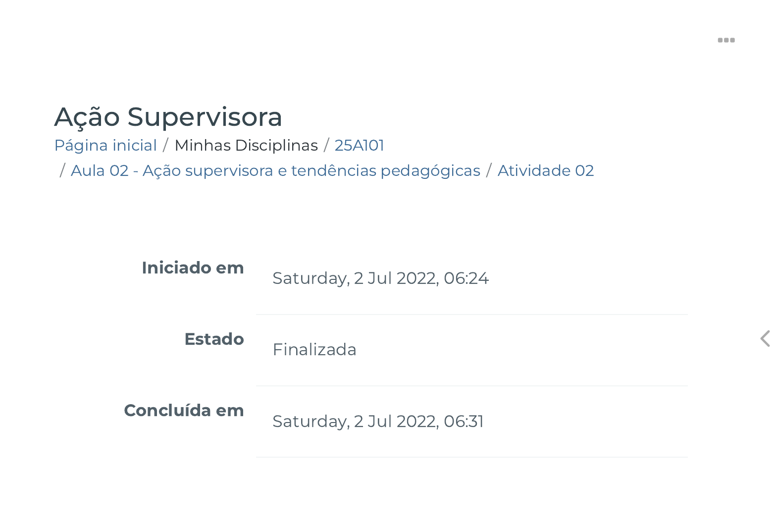
Task: Click the slash separator before Atividade 02
Action: [x=489, y=170]
